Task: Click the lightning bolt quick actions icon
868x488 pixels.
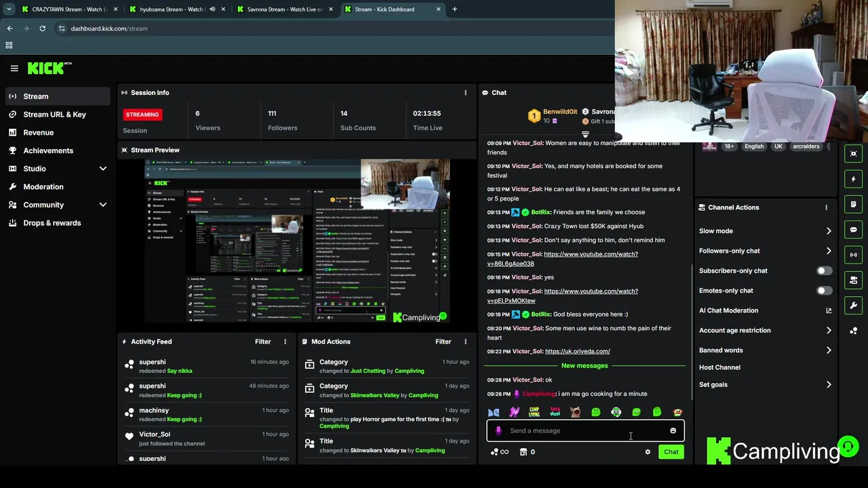Action: pos(853,179)
